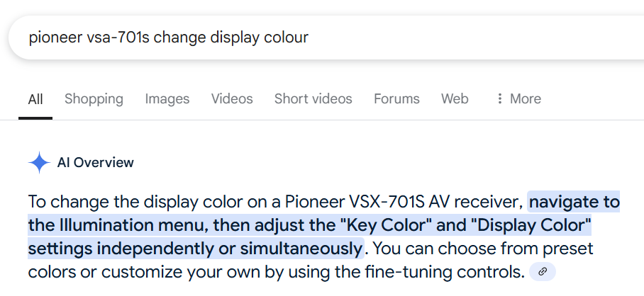644x296 pixels.
Task: Switch to the Shopping tab
Action: [x=94, y=99]
